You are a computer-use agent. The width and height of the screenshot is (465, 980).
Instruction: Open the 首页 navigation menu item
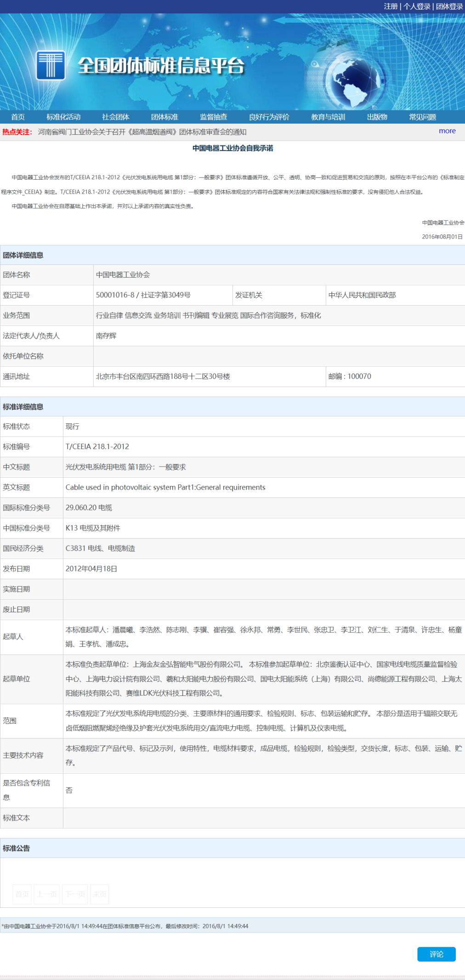(x=18, y=117)
